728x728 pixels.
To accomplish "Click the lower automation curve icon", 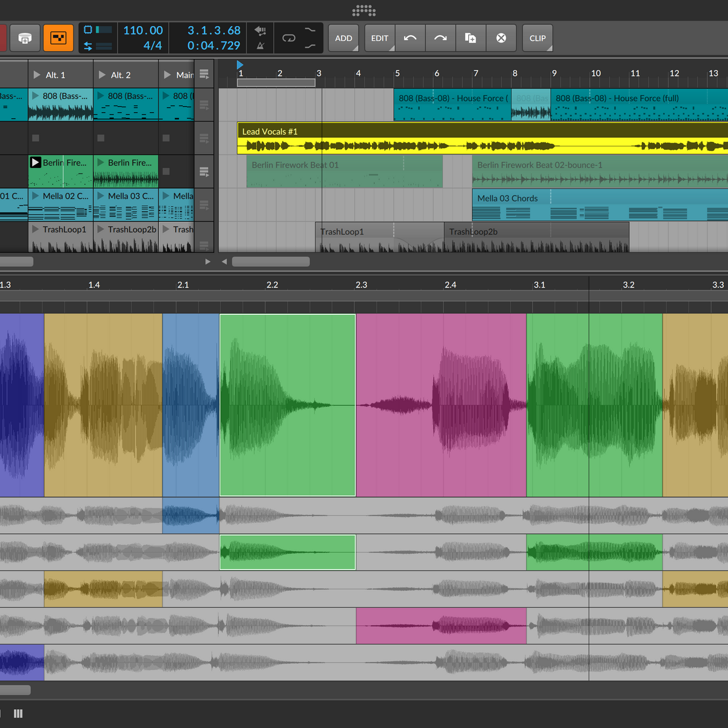I will click(x=310, y=46).
